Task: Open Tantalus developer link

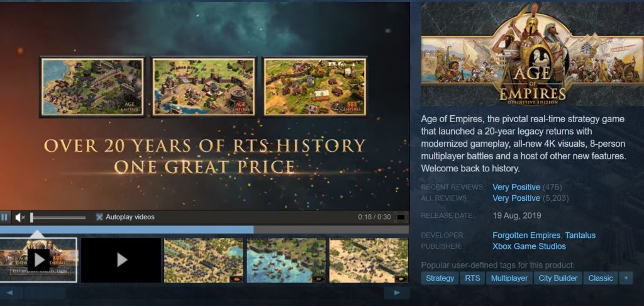Action: point(580,235)
